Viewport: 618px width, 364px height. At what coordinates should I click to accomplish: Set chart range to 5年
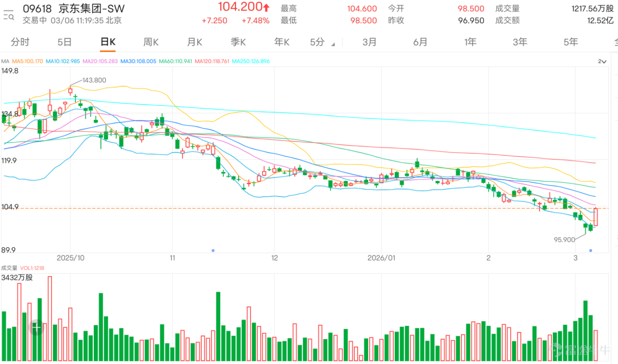pos(571,42)
